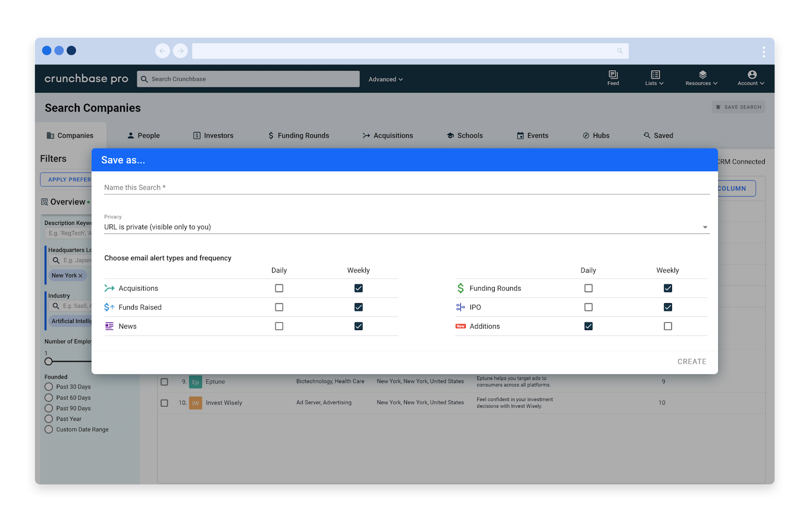Expand the Account dropdown chevron
The height and width of the screenshot is (521, 812).
[x=762, y=83]
